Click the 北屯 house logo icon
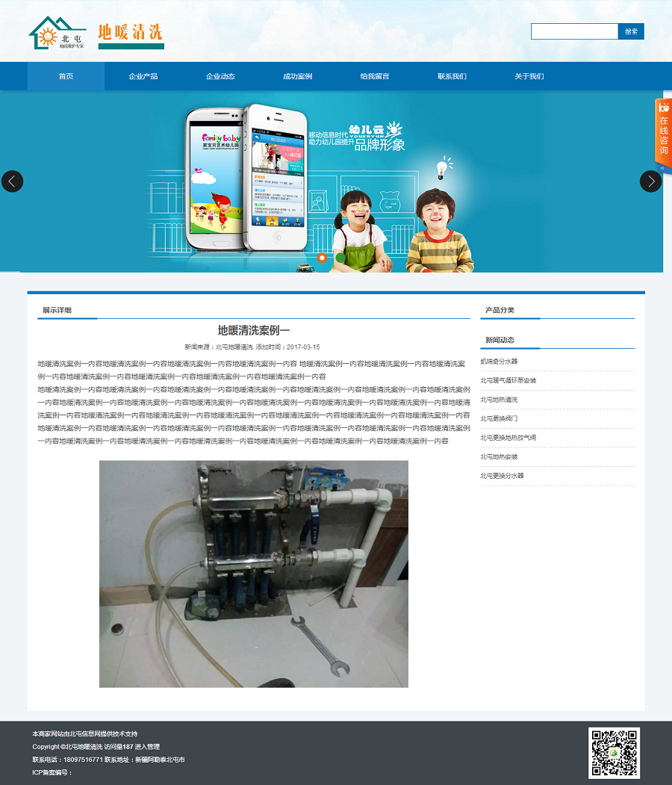 (57, 34)
